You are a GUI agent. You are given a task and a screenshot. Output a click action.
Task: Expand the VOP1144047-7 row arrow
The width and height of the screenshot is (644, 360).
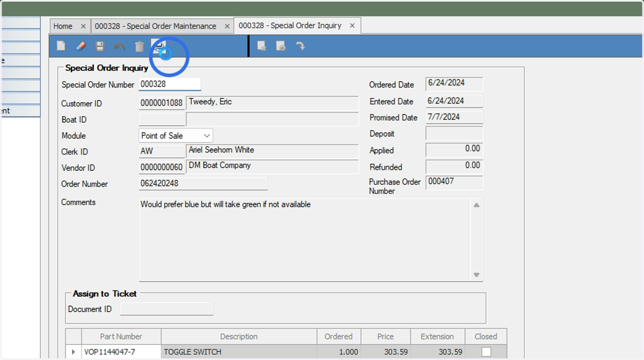[x=74, y=352]
